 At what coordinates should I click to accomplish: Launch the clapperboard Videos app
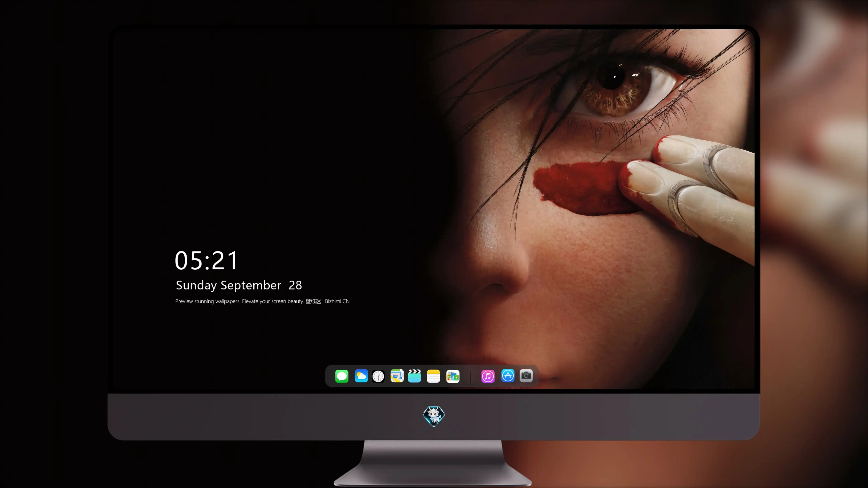pyautogui.click(x=415, y=376)
